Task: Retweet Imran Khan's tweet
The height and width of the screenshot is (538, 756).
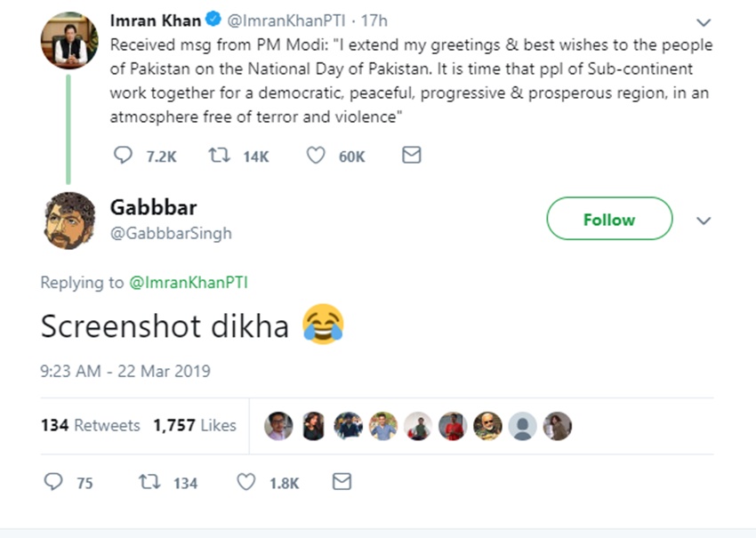Action: (218, 156)
